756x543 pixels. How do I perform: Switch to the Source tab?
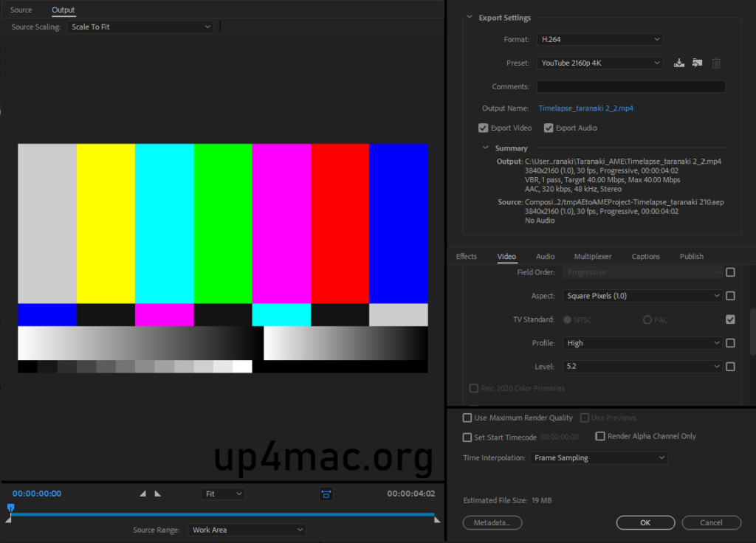coord(21,10)
